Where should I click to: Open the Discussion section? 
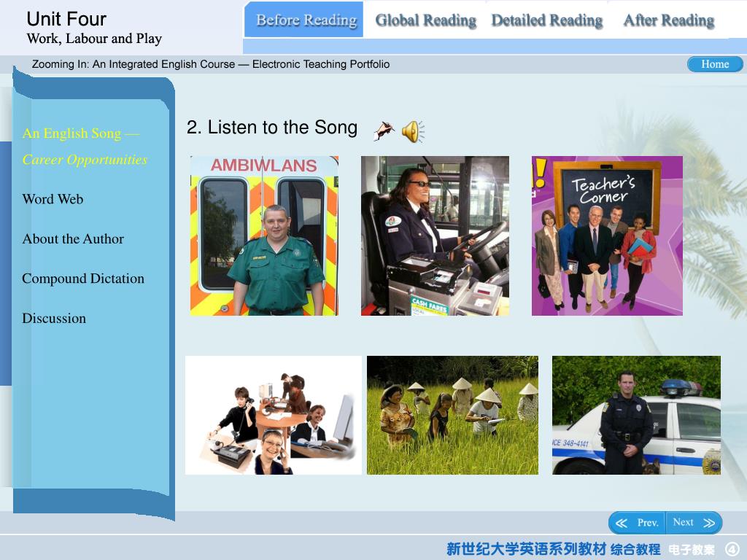click(54, 318)
